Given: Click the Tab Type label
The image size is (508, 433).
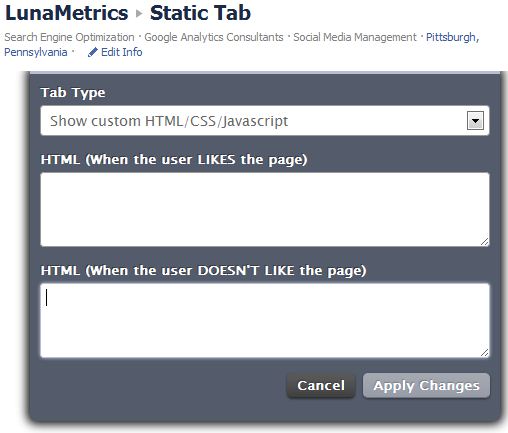Looking at the screenshot, I should pos(73,93).
